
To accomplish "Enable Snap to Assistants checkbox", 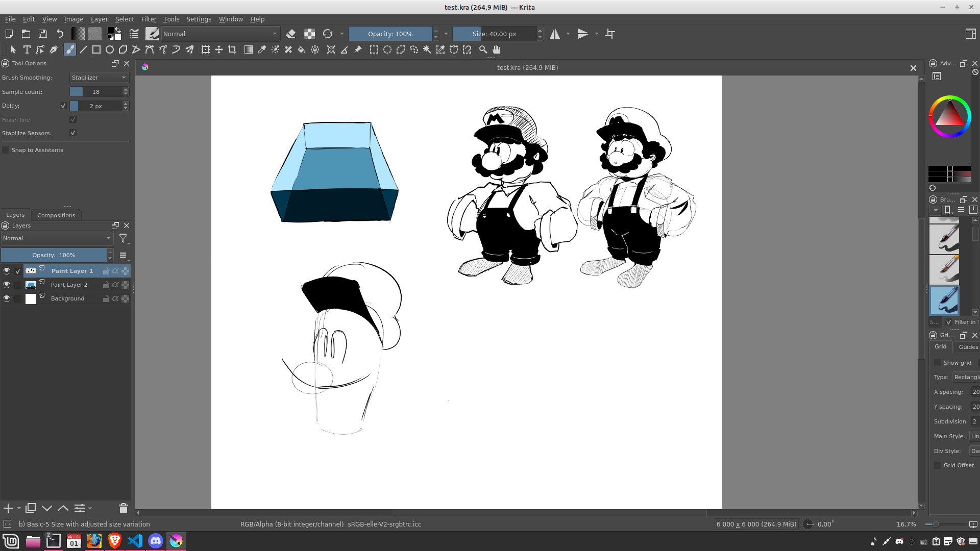I will (x=6, y=150).
